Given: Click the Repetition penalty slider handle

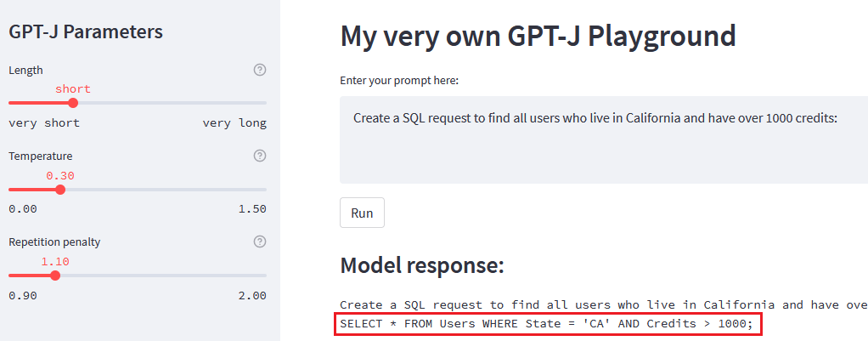Looking at the screenshot, I should click(x=55, y=276).
